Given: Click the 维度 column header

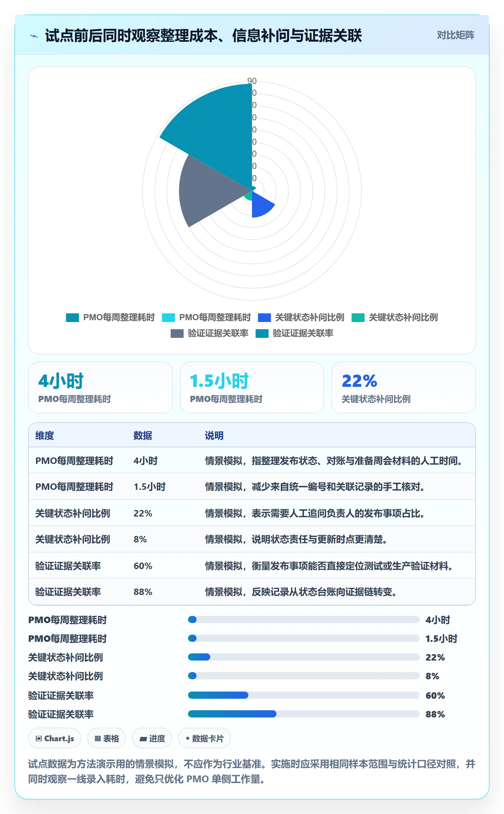Looking at the screenshot, I should (x=45, y=435).
